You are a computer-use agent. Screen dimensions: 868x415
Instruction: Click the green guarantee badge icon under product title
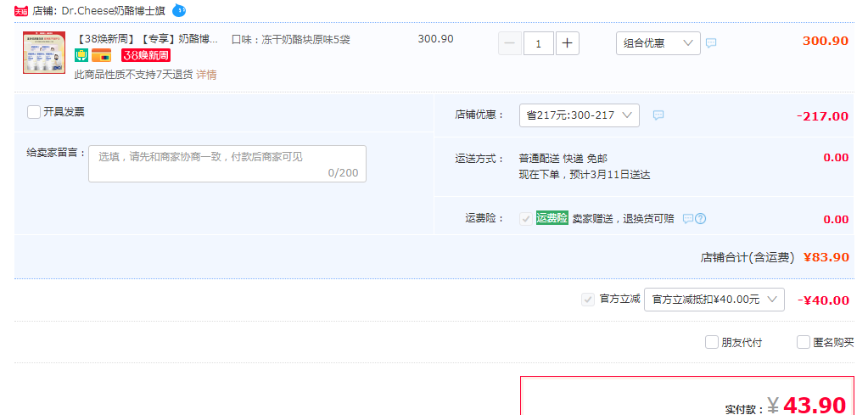click(81, 55)
